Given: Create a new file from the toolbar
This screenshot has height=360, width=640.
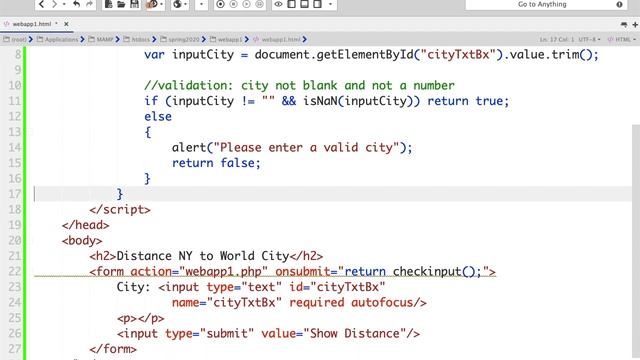Looking at the screenshot, I should coord(108,4).
